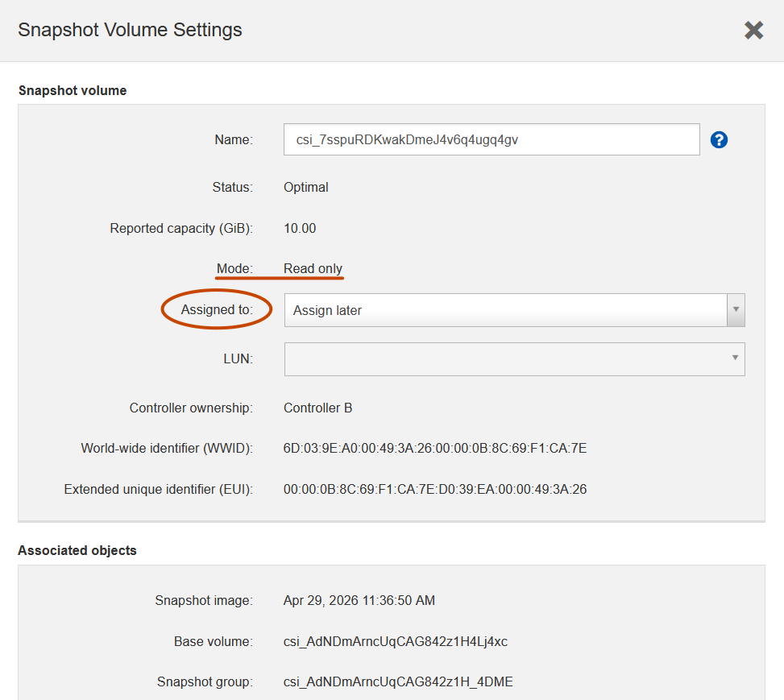Click the Controller ownership label
This screenshot has width=784, height=700.
[x=191, y=408]
